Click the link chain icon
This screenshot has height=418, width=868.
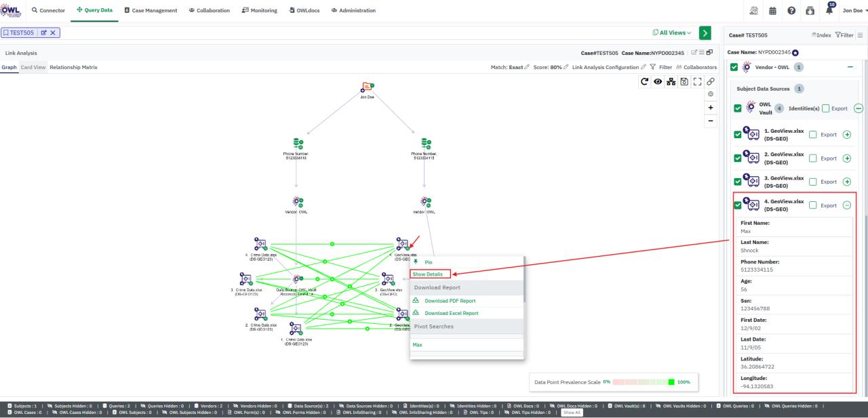click(710, 81)
